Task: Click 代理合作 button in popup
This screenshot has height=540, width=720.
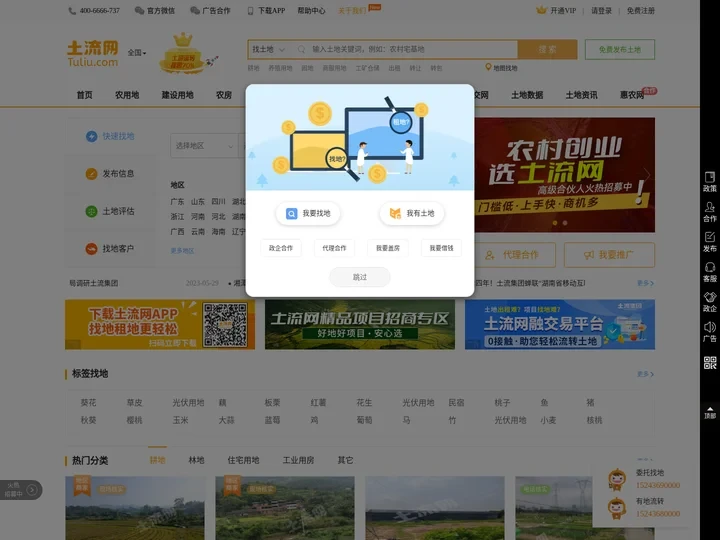Action: point(334,248)
